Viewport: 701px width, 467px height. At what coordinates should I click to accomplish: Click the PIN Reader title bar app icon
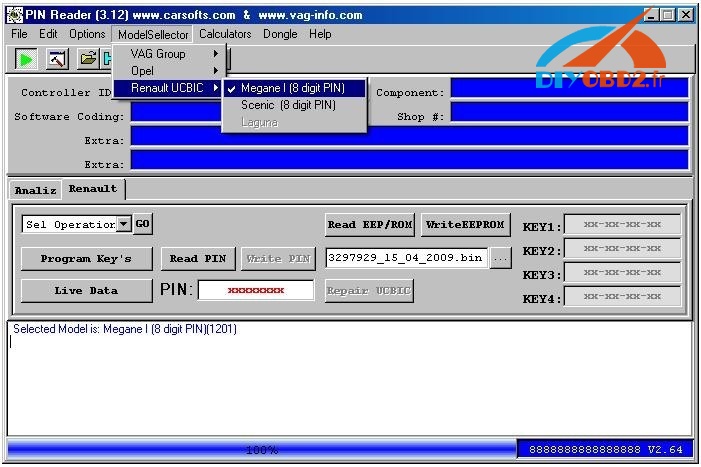coord(15,15)
